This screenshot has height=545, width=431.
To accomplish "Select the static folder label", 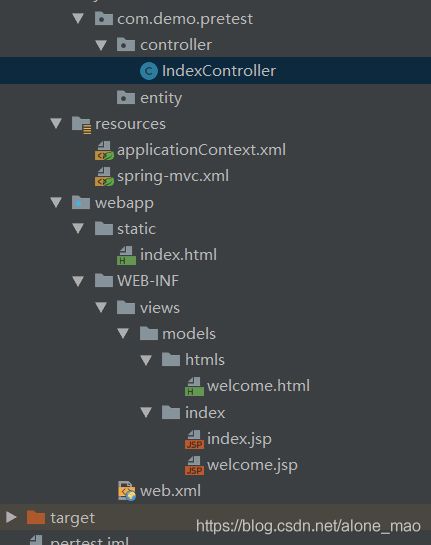I will 136,229.
